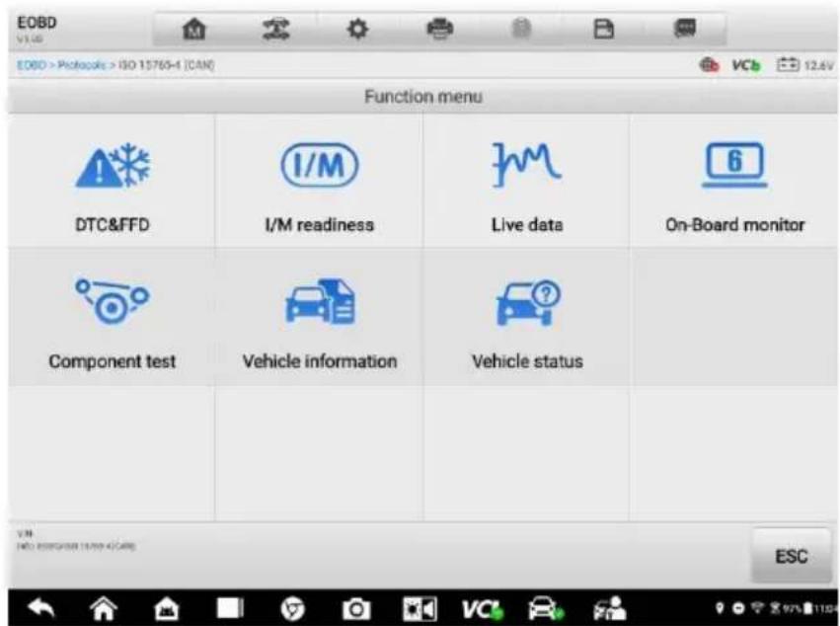Tap the battery voltage 12.6V indicator

[x=805, y=65]
